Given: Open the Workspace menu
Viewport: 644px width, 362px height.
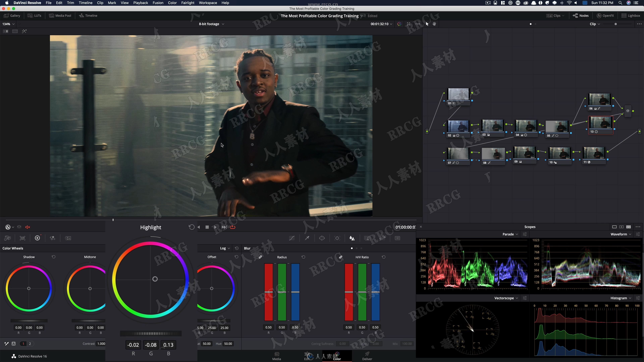Looking at the screenshot, I should pos(208,3).
